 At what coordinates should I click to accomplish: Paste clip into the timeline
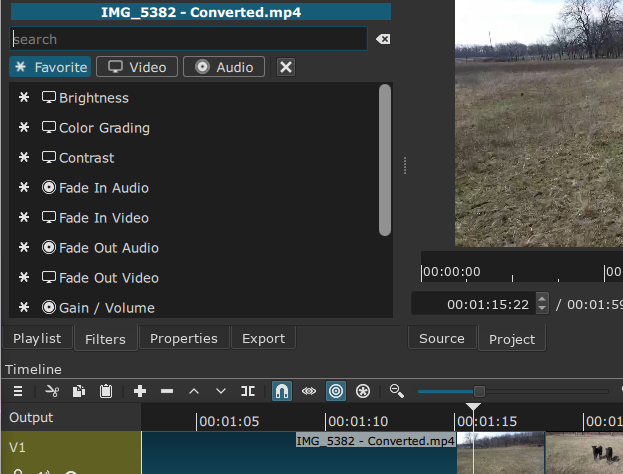click(106, 391)
